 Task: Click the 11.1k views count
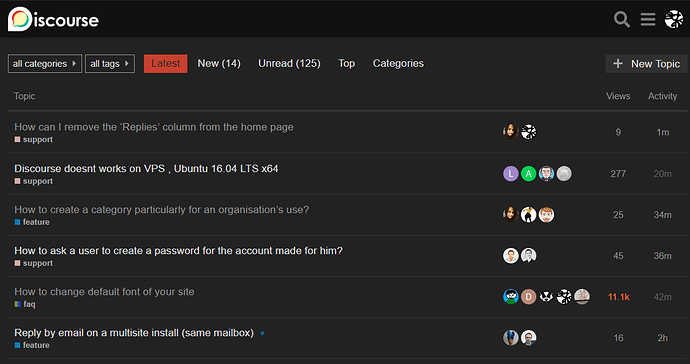(x=618, y=297)
